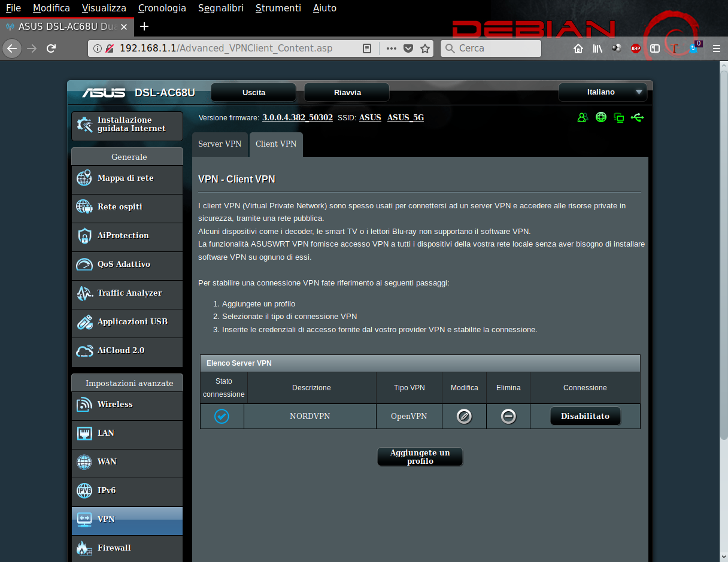Toggle the NORDVPN Disabilitato connection button
Viewport: 728px width, 562px height.
(585, 416)
